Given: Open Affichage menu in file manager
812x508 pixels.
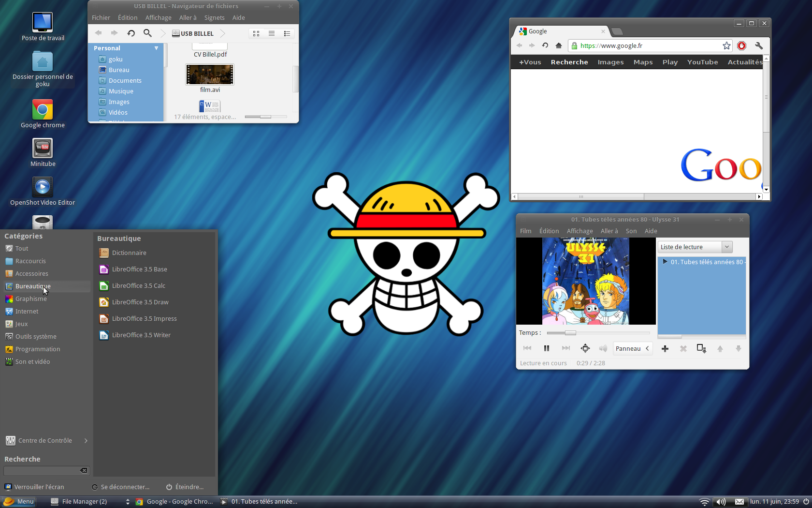Looking at the screenshot, I should coord(159,17).
